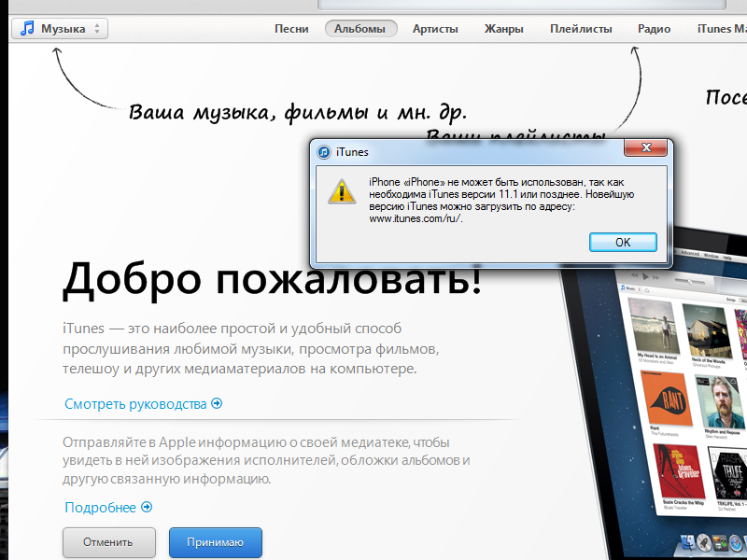Switch to the Песни tab
747x560 pixels.
(291, 29)
